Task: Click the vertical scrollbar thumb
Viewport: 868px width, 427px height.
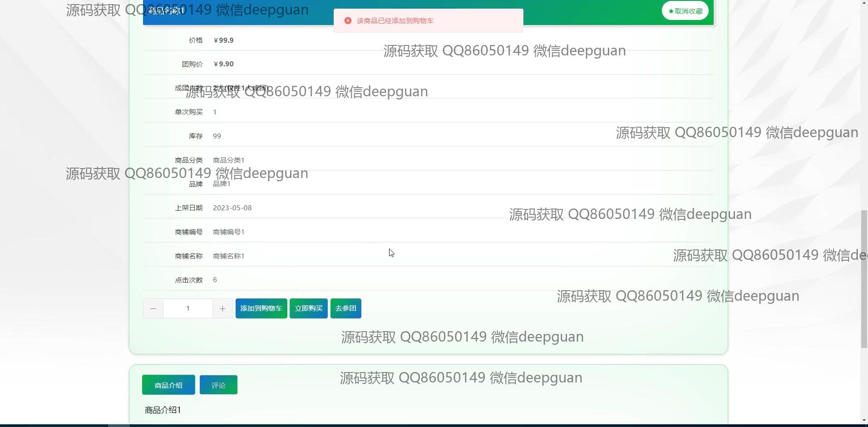Action: click(x=863, y=279)
